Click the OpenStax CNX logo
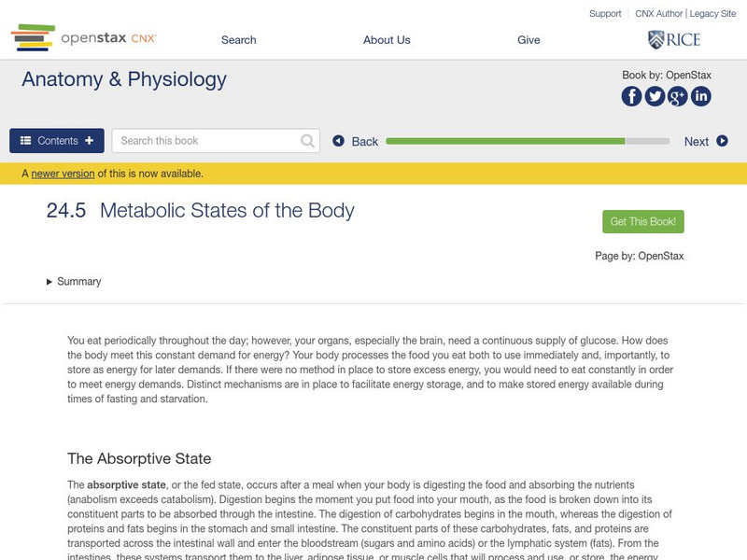This screenshot has height=560, width=747. pos(84,39)
